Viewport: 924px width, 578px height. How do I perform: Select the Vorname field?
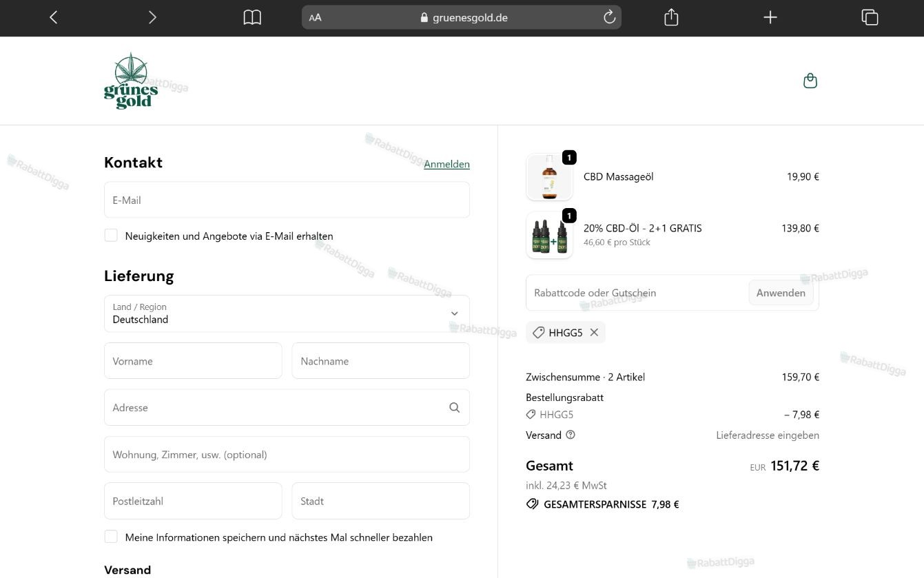(x=193, y=361)
